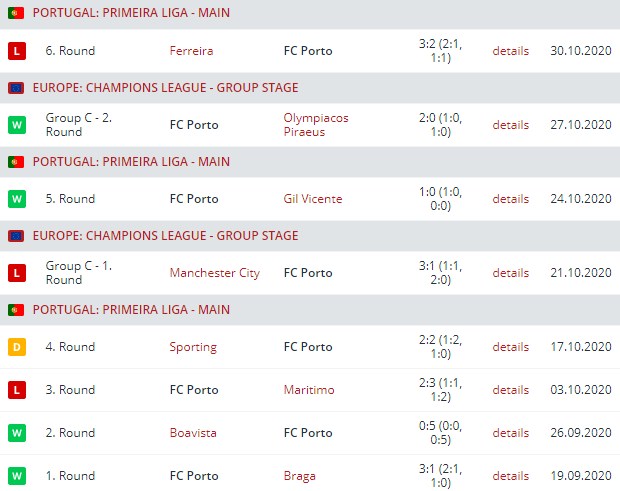Click the red L badge for the Manchester City match
The width and height of the screenshot is (620, 491).
click(x=16, y=273)
